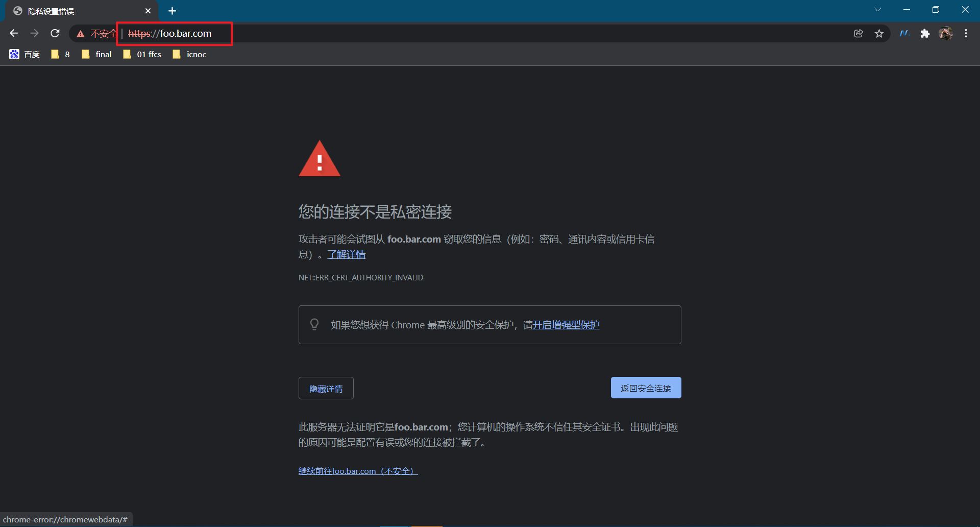Close the 隐私设置错误 tab
The image size is (980, 527).
point(148,11)
